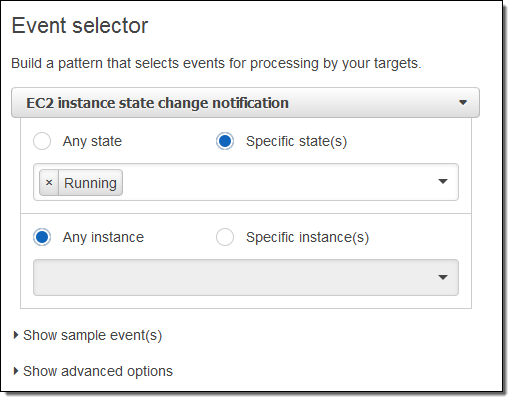Viewport: 513px width, 402px height.
Task: Click the triangle beside Show advanced options
Action: point(16,371)
